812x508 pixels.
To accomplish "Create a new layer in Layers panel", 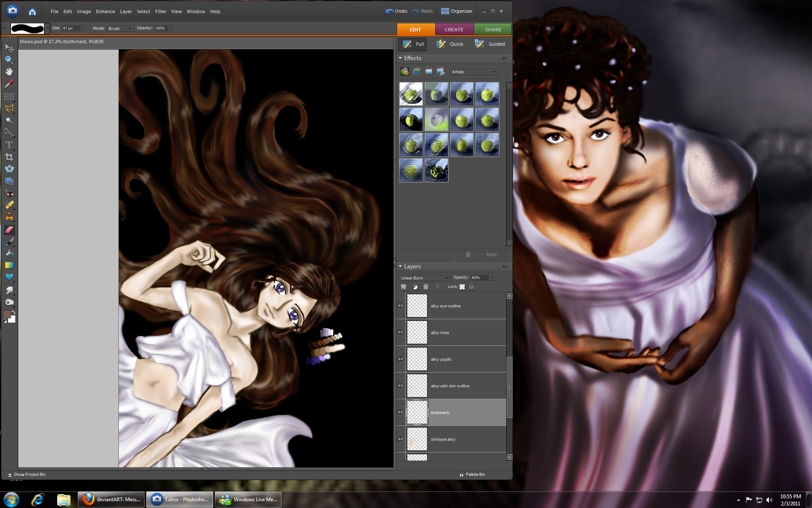I will tap(403, 287).
